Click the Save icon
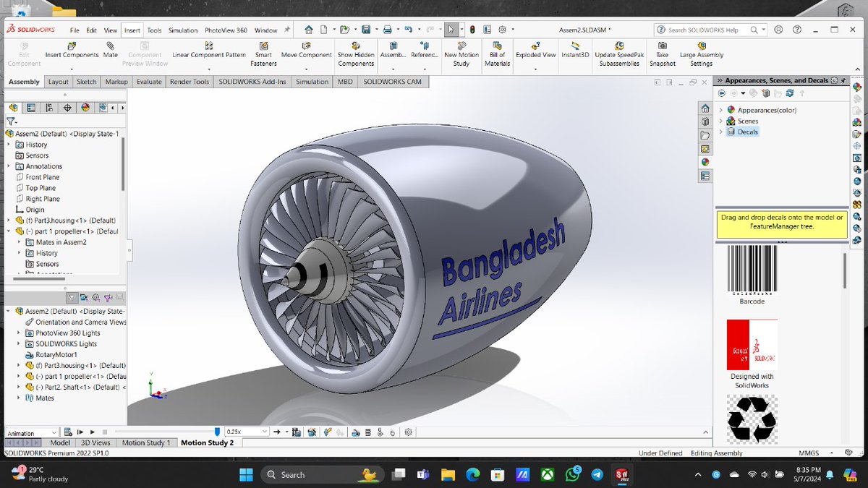The width and height of the screenshot is (868, 488). pos(366,30)
